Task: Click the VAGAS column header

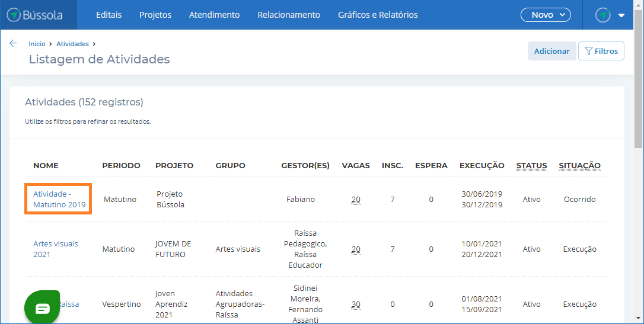Action: tap(356, 166)
